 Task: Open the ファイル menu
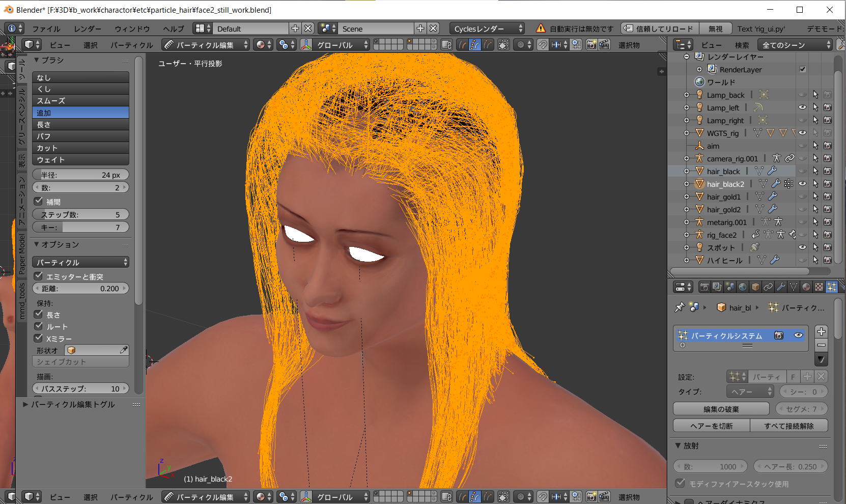tap(46, 29)
